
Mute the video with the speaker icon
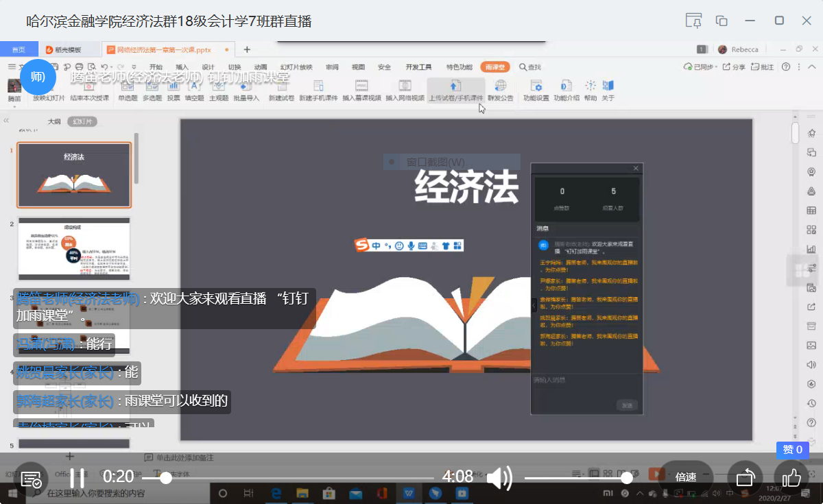(500, 477)
